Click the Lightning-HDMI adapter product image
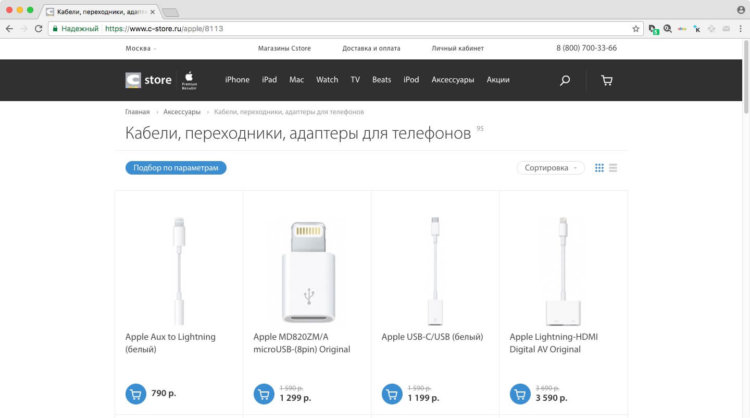Screen dimensions: 750x418 563,271
